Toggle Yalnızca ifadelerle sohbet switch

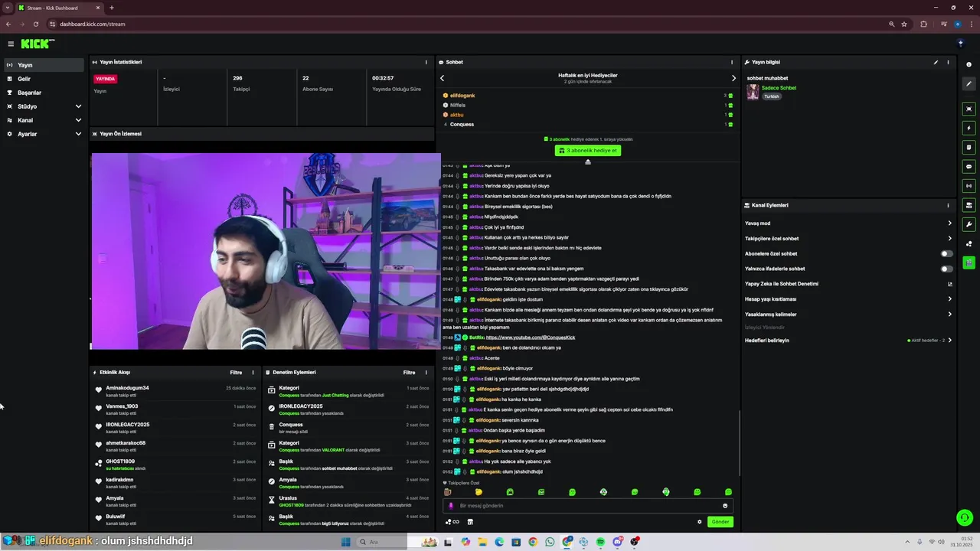click(x=947, y=269)
